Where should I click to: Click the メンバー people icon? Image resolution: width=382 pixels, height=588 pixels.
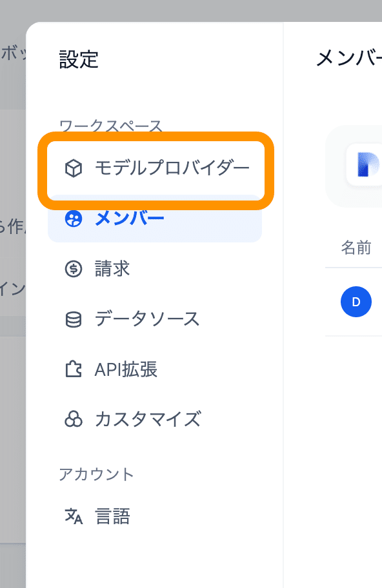point(75,219)
